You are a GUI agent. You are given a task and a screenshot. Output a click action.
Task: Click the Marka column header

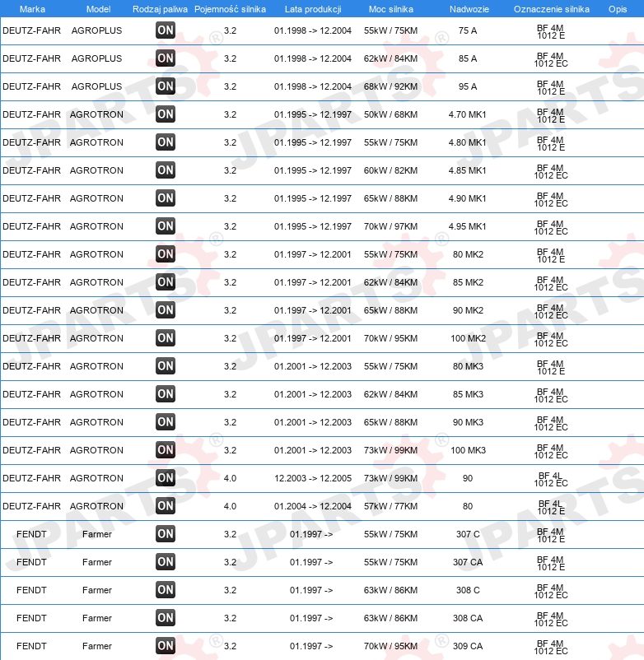pyautogui.click(x=32, y=9)
